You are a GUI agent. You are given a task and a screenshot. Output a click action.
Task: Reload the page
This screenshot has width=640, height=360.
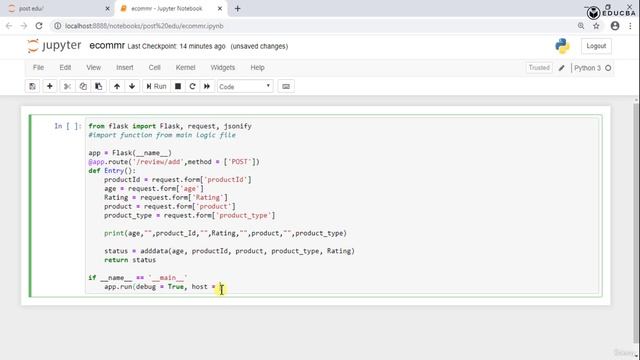click(39, 26)
